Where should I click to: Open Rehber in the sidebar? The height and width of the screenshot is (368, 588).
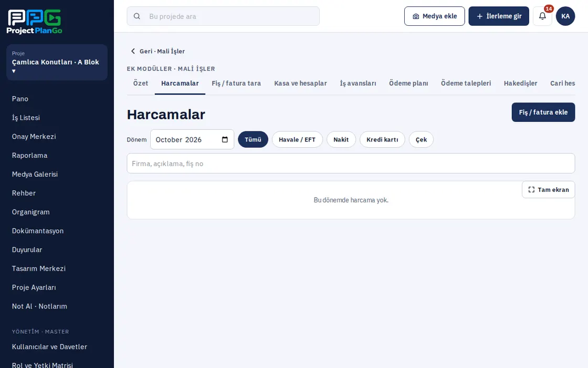point(57,193)
